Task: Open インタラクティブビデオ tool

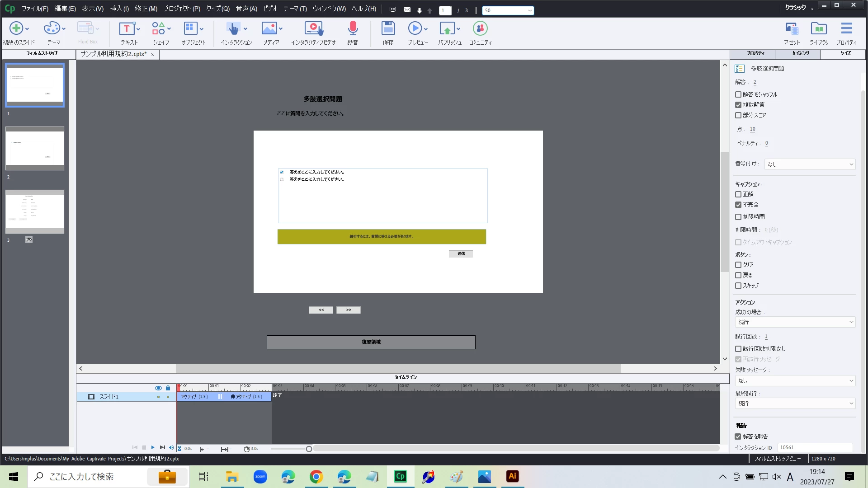Action: pos(313,29)
